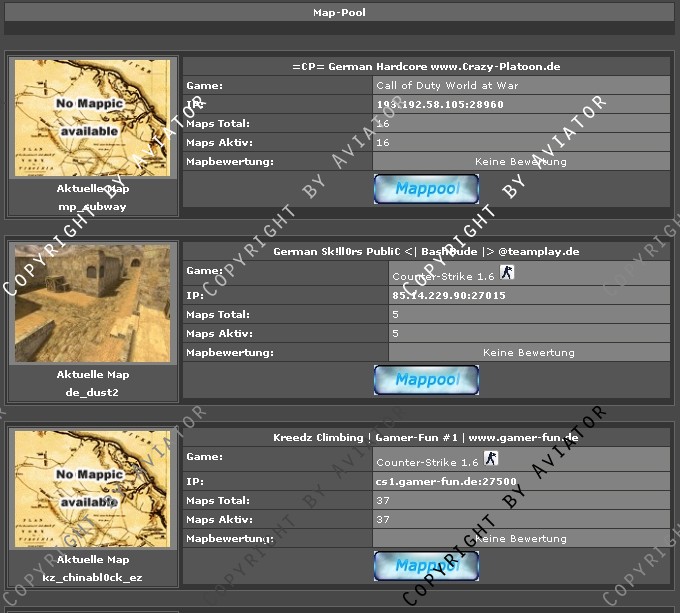Click Game label in Kreedz Climbing server
Image resolution: width=680 pixels, height=613 pixels.
204,456
